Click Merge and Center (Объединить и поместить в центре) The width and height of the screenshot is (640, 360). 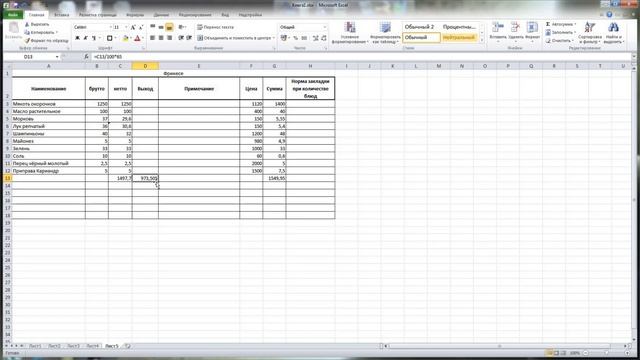(236, 38)
